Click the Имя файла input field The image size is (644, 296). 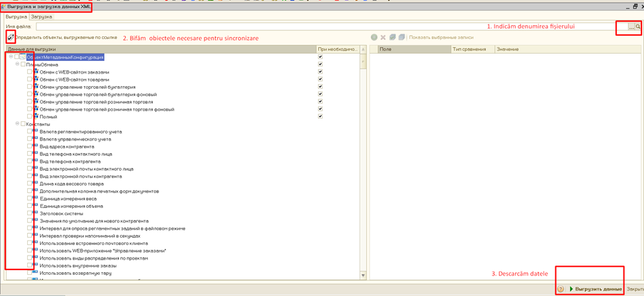click(x=332, y=26)
